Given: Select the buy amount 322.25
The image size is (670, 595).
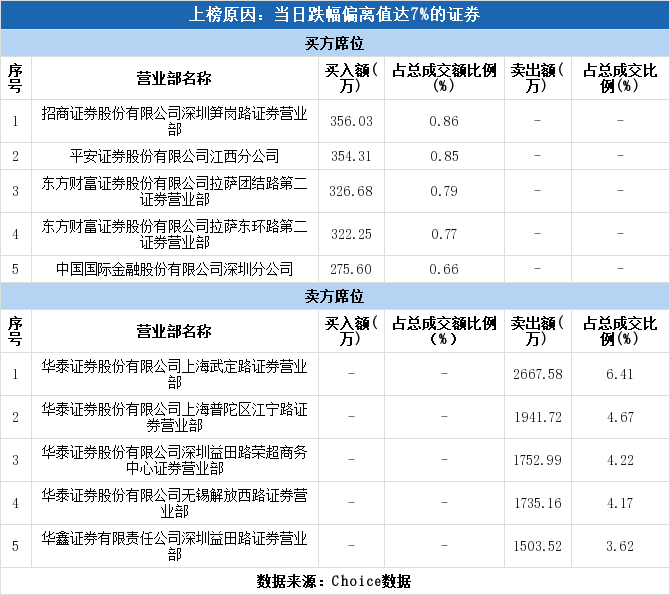Looking at the screenshot, I should 351,234.
